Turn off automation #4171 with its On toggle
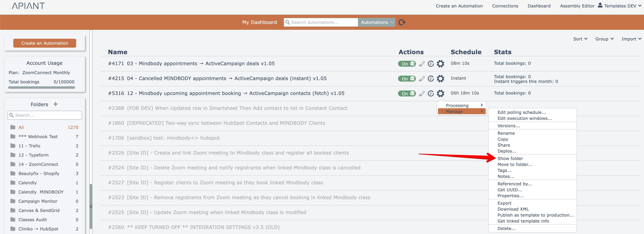The image size is (644, 234). [x=407, y=64]
